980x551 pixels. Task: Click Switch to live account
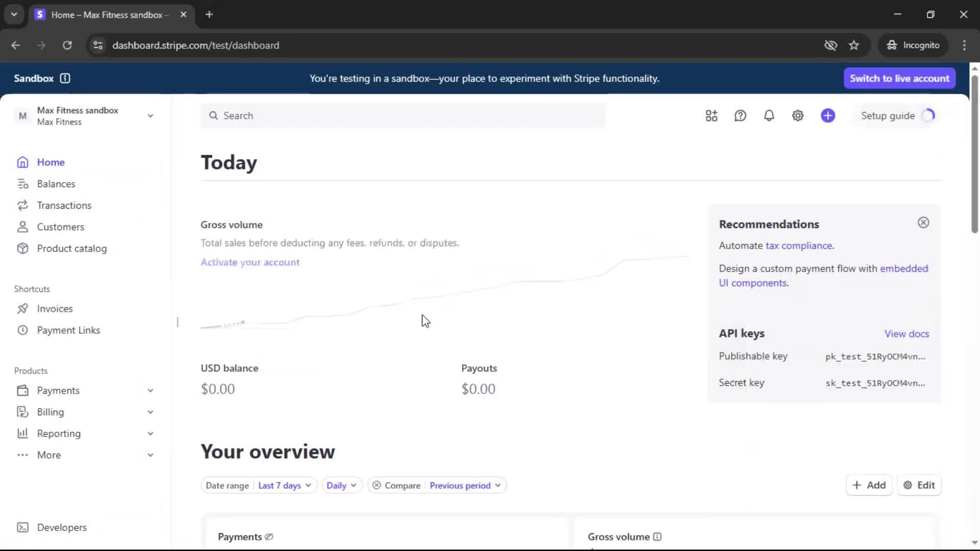pyautogui.click(x=899, y=78)
